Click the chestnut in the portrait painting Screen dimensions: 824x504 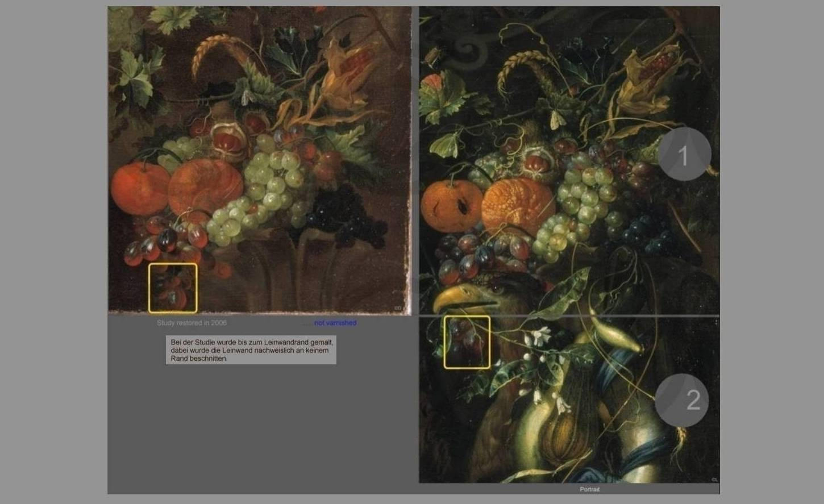coord(535,162)
